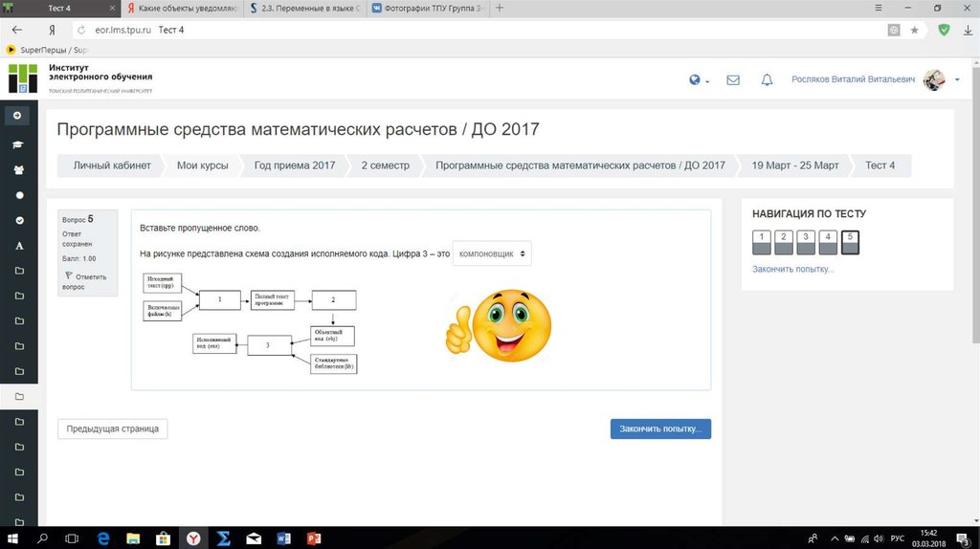Bookmark page with the star icon
980x549 pixels.
[x=914, y=30]
